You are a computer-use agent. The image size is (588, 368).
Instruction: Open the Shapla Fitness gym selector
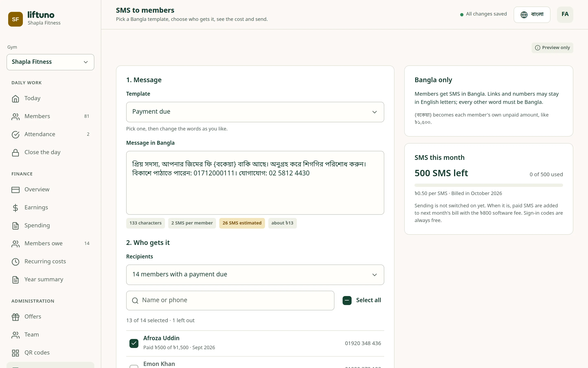pos(50,62)
